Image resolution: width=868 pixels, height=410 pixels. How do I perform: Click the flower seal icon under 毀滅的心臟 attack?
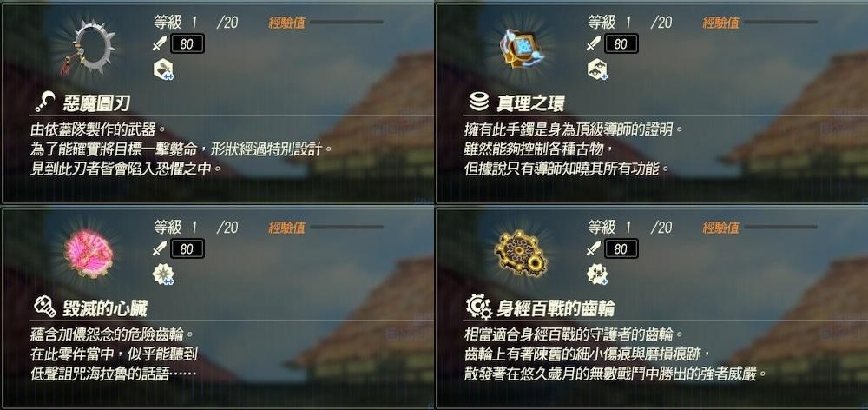point(163,274)
